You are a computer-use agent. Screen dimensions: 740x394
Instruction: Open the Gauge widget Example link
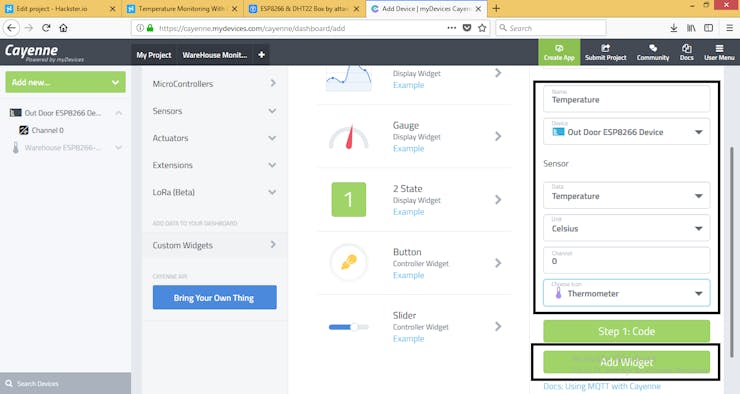click(x=409, y=148)
